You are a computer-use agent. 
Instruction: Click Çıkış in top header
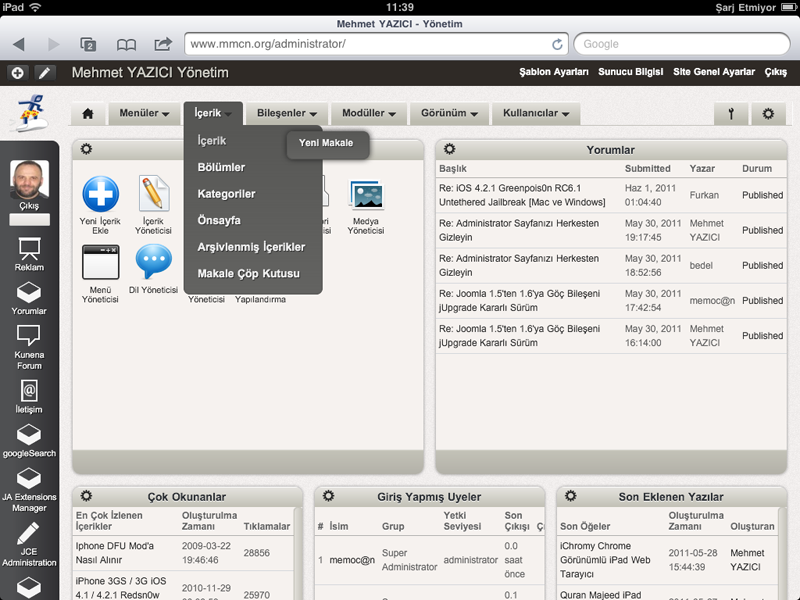[x=776, y=72]
